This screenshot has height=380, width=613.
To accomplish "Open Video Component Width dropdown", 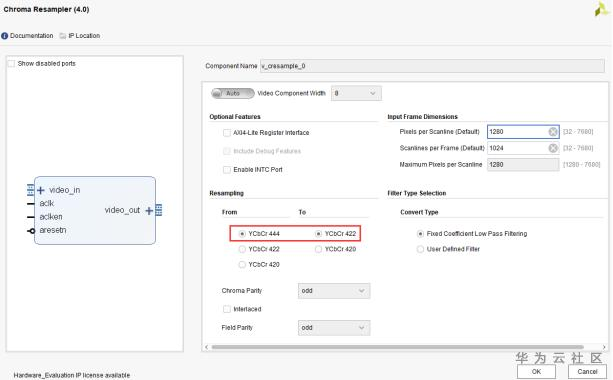I will pos(356,93).
